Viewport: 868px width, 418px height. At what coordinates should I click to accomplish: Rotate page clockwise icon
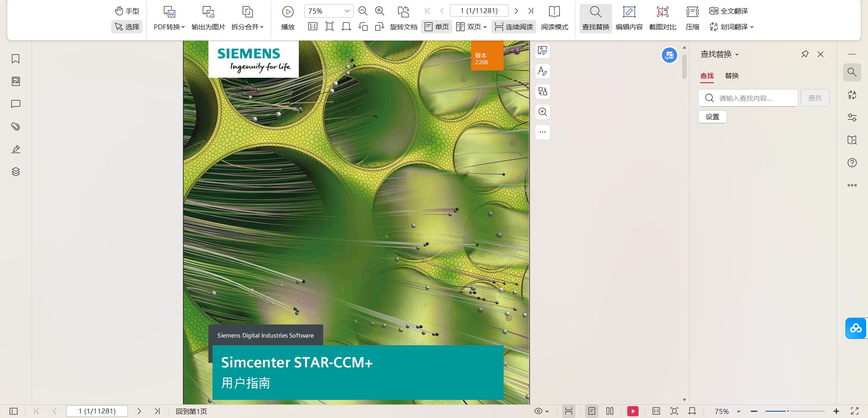pos(380,27)
